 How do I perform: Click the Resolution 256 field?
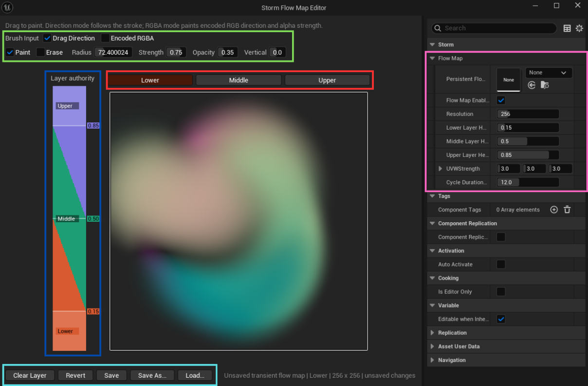tap(528, 114)
